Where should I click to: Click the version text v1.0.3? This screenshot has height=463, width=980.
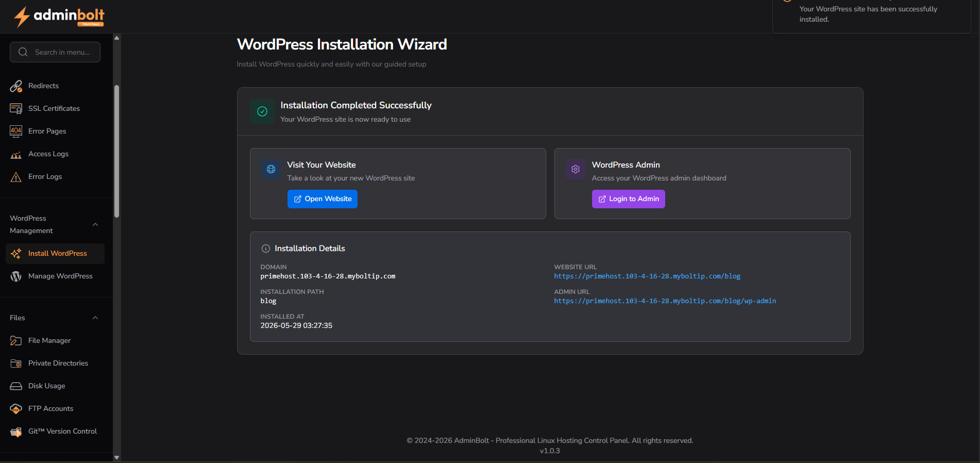coord(550,451)
